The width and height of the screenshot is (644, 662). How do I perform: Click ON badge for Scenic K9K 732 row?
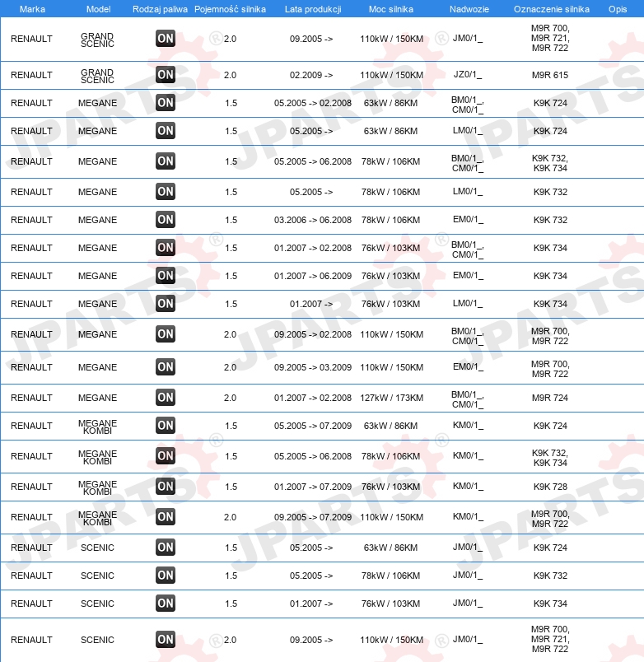tap(165, 575)
